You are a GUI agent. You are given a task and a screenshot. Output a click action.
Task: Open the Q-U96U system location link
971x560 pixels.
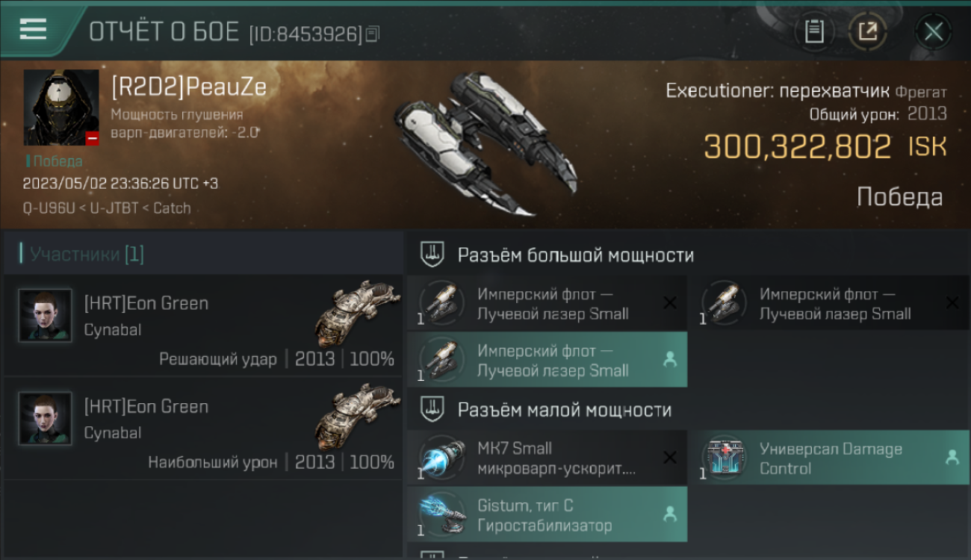pyautogui.click(x=49, y=208)
